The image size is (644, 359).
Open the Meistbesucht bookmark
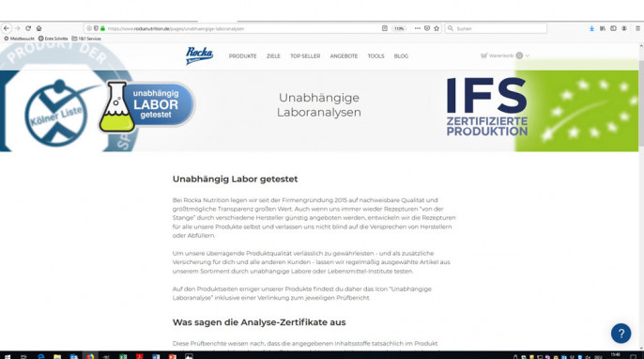[20, 39]
